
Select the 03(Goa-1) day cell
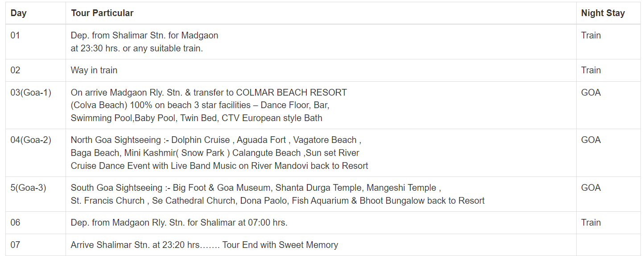point(36,105)
